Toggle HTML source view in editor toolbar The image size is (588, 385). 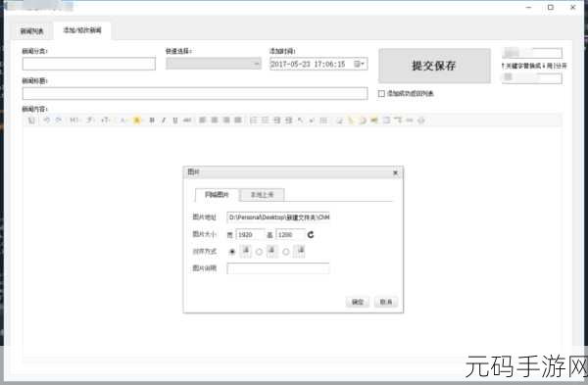pyautogui.click(x=31, y=120)
